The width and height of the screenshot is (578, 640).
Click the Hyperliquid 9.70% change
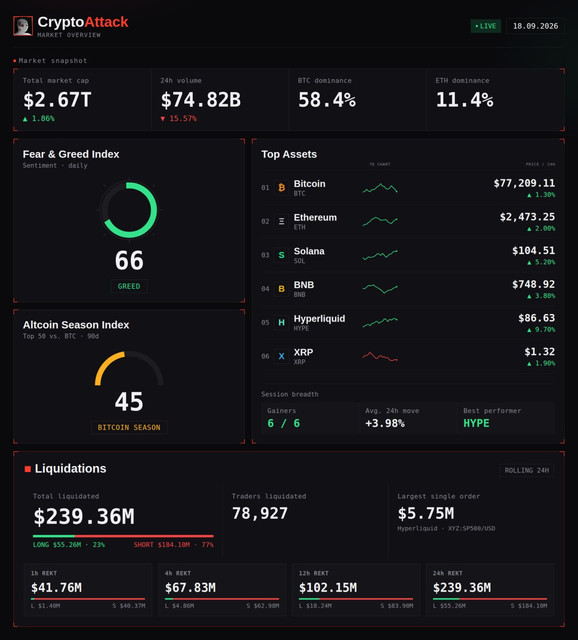coord(541,330)
